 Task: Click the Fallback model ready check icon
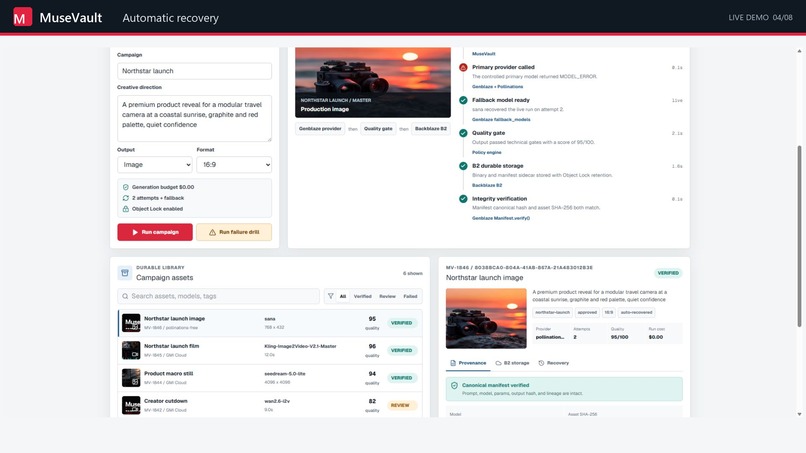(463, 100)
